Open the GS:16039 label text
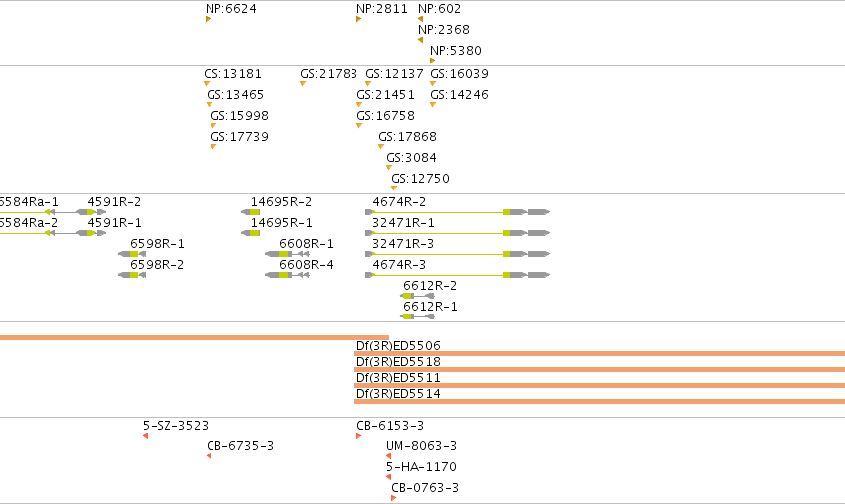The width and height of the screenshot is (845, 504). (x=459, y=74)
